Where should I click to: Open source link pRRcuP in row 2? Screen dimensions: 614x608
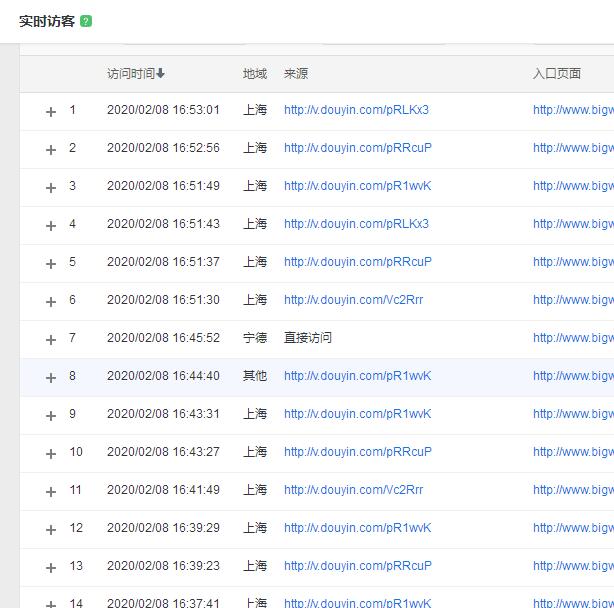click(x=358, y=148)
